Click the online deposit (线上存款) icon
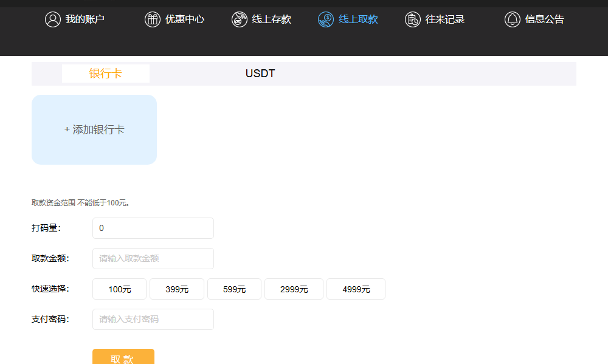This screenshot has width=608, height=364. point(240,19)
